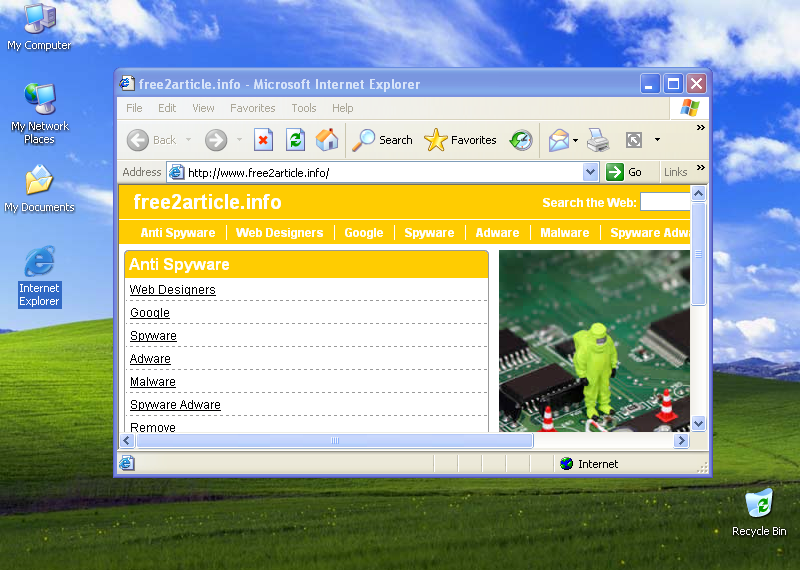Expand the Links bar chevron
Image resolution: width=800 pixels, height=570 pixels.
[x=701, y=167]
